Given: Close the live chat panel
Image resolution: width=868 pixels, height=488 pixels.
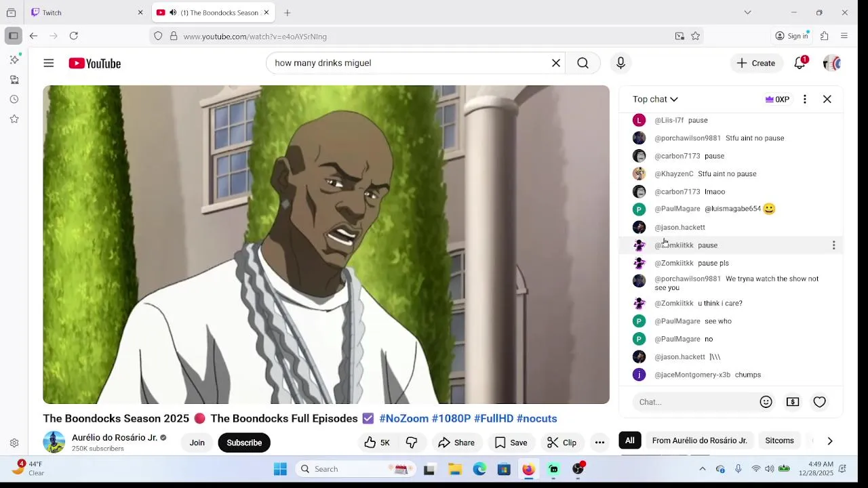Looking at the screenshot, I should pos(827,99).
